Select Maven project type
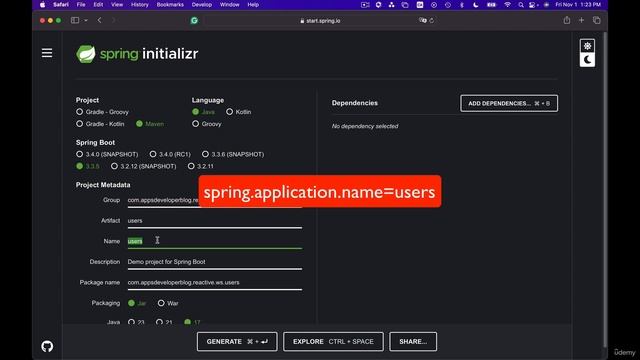The image size is (640, 360). (150, 124)
